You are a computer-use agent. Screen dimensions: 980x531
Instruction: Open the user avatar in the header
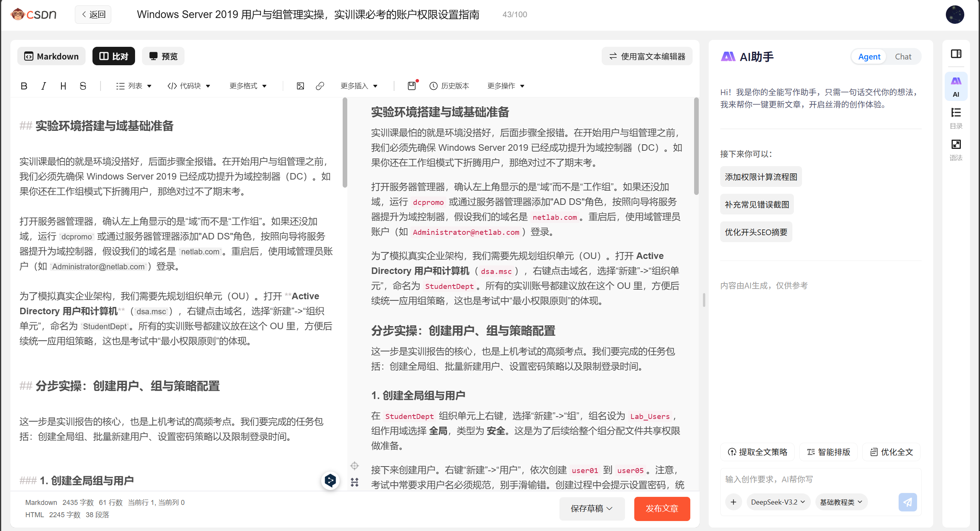(955, 15)
